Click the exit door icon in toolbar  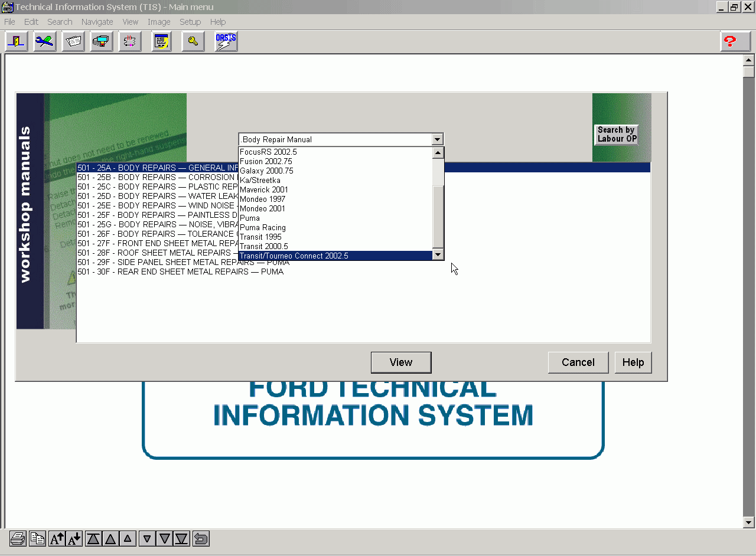point(17,42)
